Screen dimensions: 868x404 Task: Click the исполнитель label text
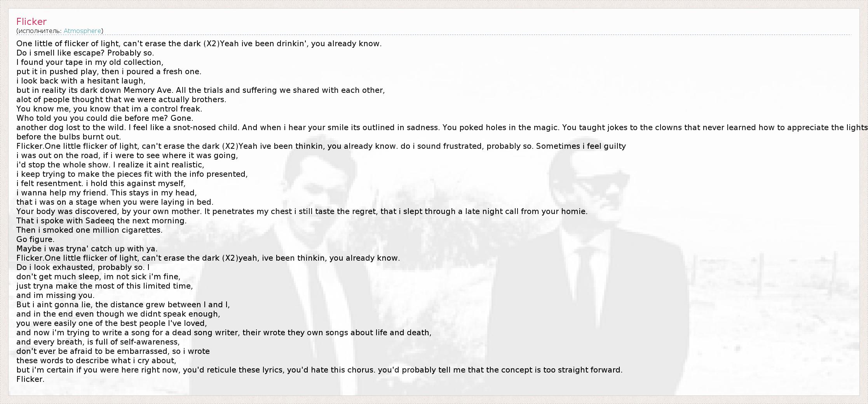39,31
